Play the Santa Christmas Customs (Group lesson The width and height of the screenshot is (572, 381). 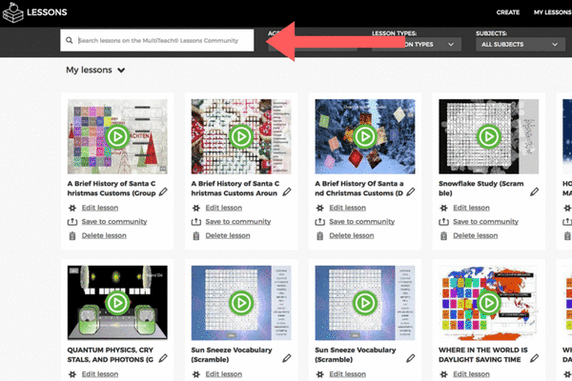[117, 136]
